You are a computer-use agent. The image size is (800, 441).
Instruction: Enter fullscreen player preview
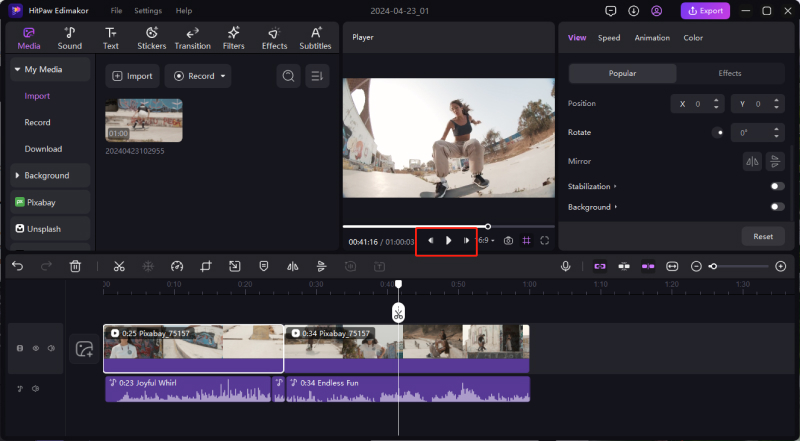click(545, 241)
